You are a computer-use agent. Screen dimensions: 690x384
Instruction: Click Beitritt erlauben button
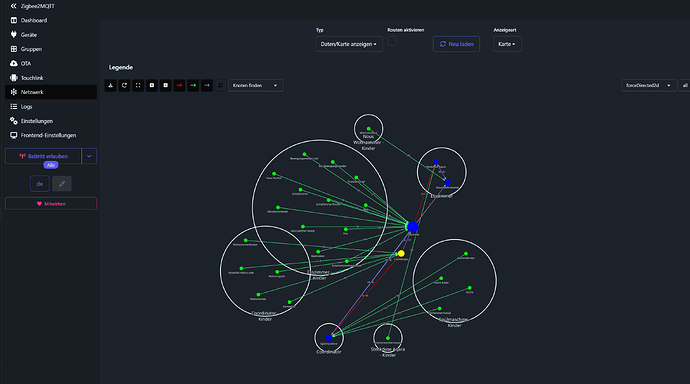pos(43,156)
